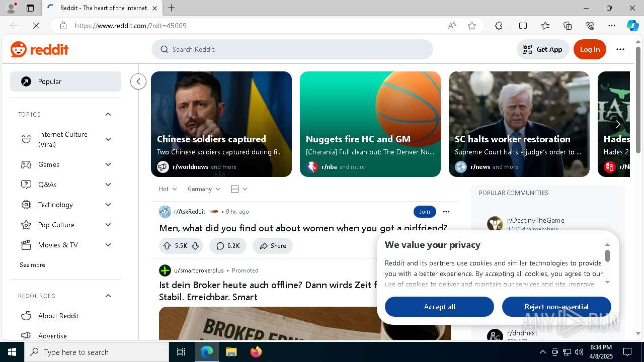Open the Hot sort dropdown
This screenshot has width=644, height=362.
click(168, 189)
